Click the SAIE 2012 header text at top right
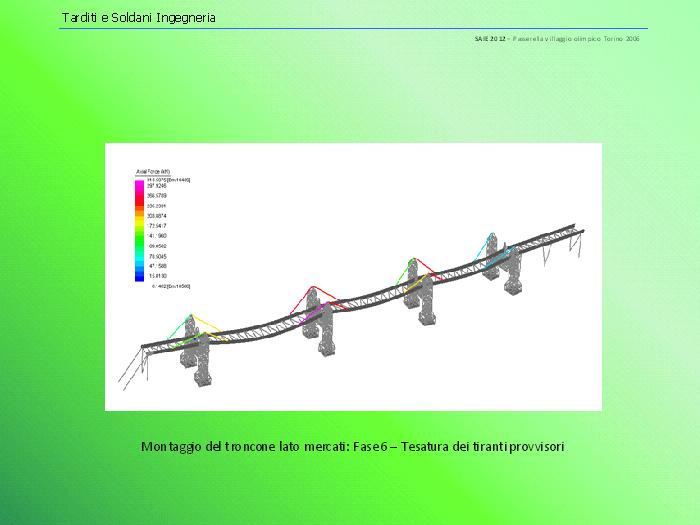 (x=556, y=38)
